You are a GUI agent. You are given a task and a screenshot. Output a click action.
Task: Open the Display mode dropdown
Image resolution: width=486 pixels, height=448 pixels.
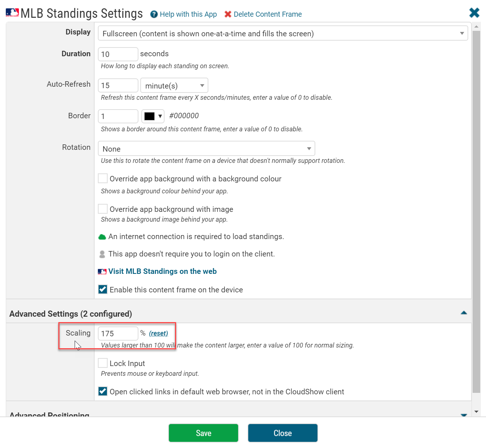click(283, 33)
